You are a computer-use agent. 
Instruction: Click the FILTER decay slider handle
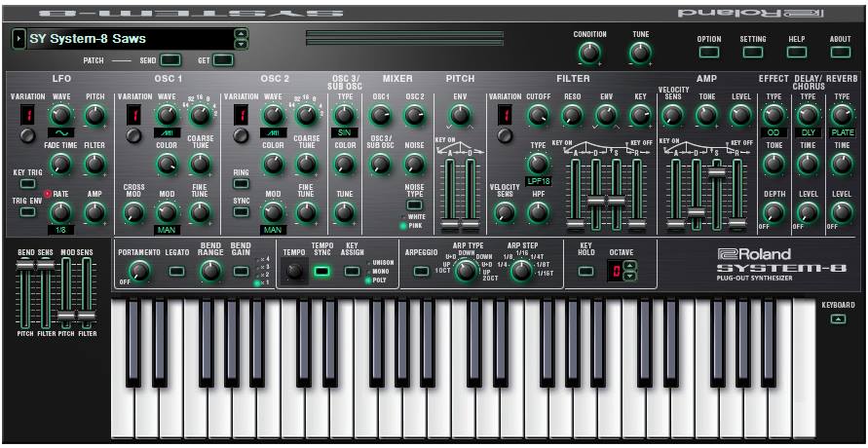click(595, 201)
